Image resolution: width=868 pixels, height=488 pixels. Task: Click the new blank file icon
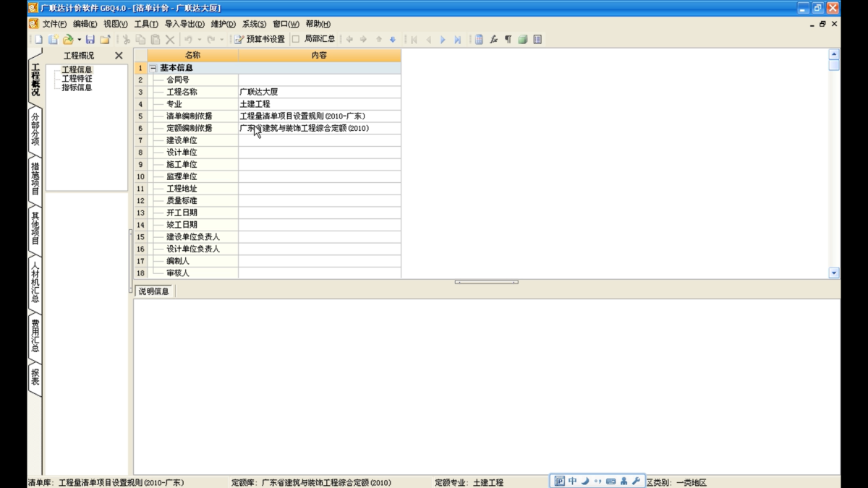click(x=38, y=40)
